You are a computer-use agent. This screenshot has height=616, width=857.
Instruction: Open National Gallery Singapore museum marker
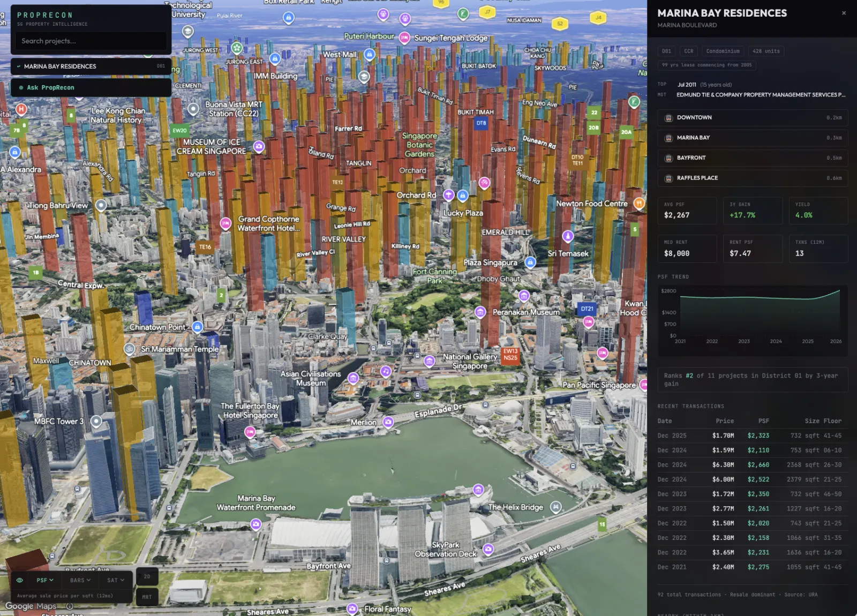point(430,362)
